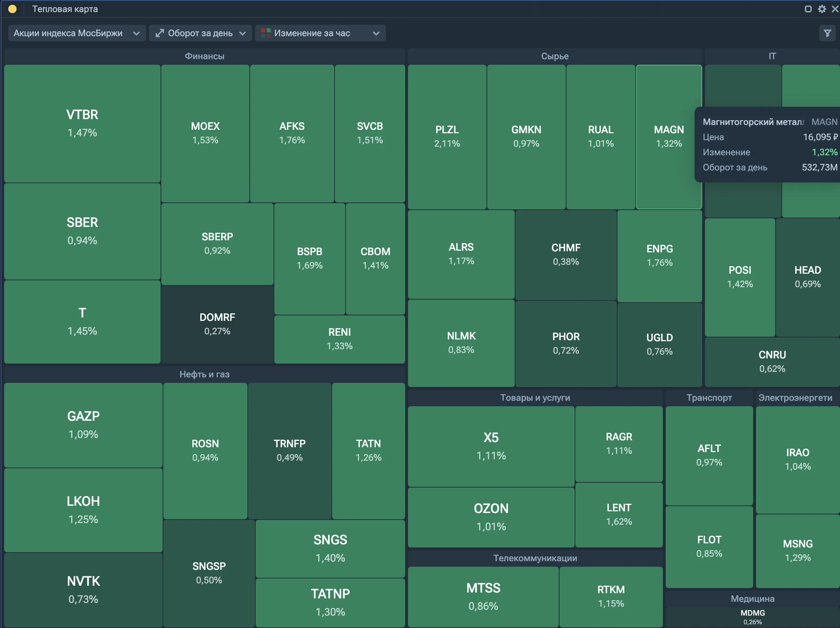
Task: Select the Телекоммуникации sector header
Action: (x=535, y=558)
